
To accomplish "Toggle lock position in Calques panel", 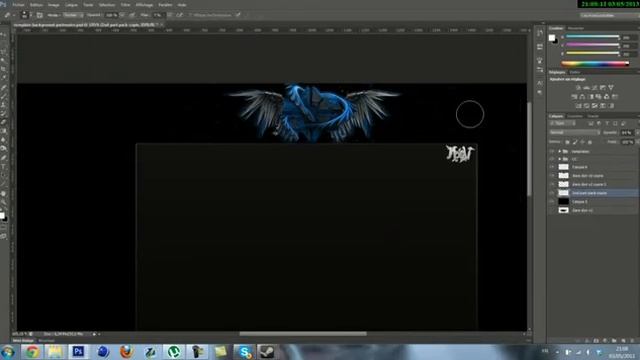I will (x=582, y=142).
